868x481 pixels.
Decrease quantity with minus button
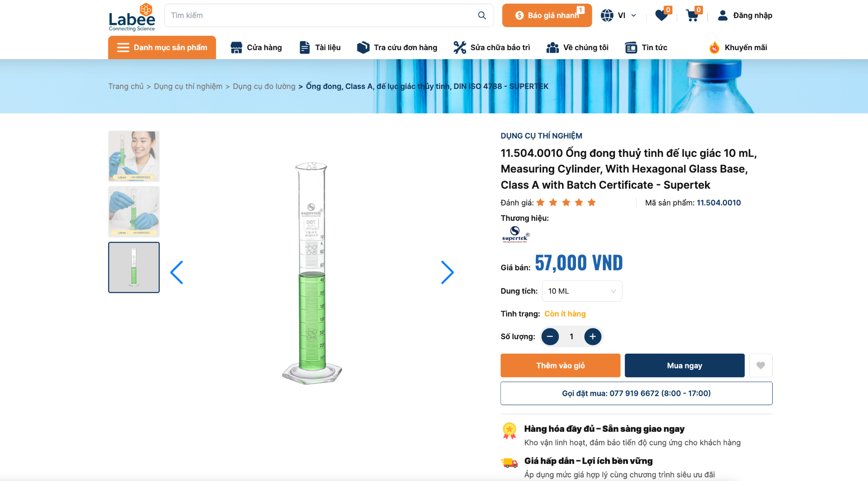[550, 336]
